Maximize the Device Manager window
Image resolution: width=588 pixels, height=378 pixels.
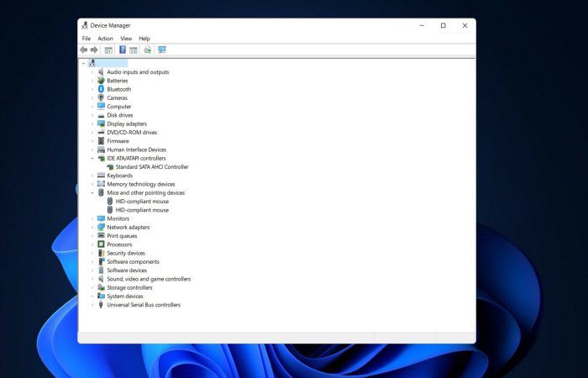tap(444, 25)
